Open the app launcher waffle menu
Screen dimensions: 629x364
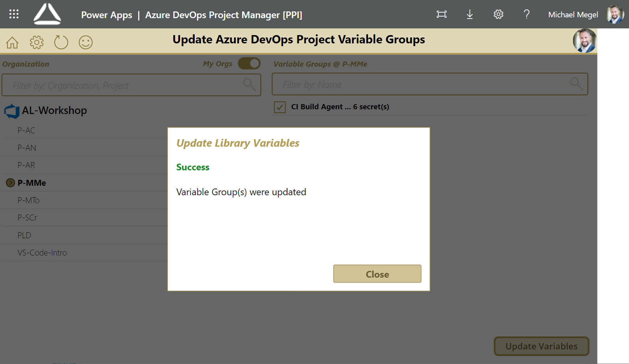pos(14,14)
